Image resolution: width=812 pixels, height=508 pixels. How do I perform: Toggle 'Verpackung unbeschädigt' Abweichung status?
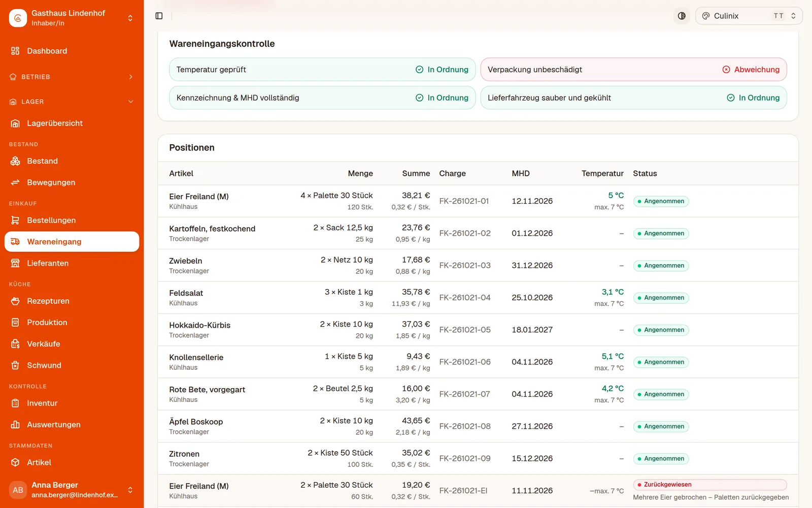[x=633, y=70]
